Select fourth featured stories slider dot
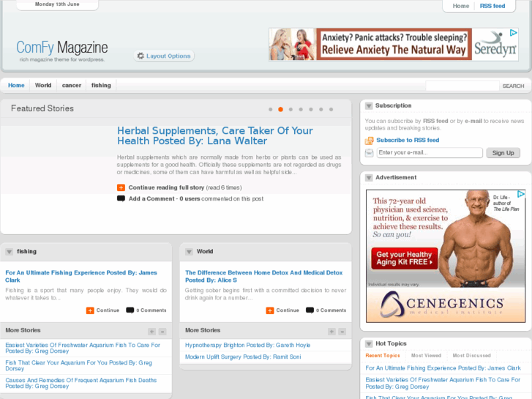532x399 pixels. [301, 109]
